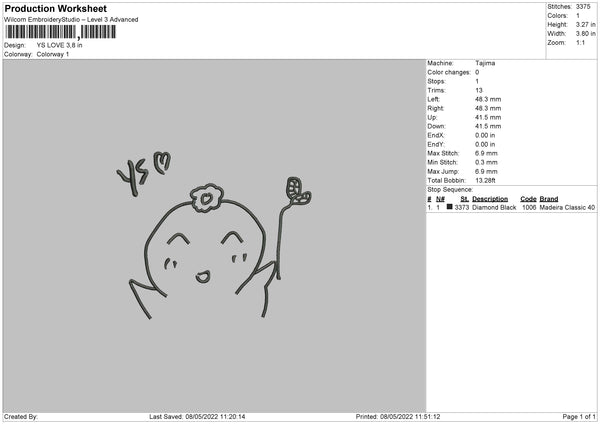Click the brand "Madeira Classic 40"
600x424 pixels.
coord(567,207)
